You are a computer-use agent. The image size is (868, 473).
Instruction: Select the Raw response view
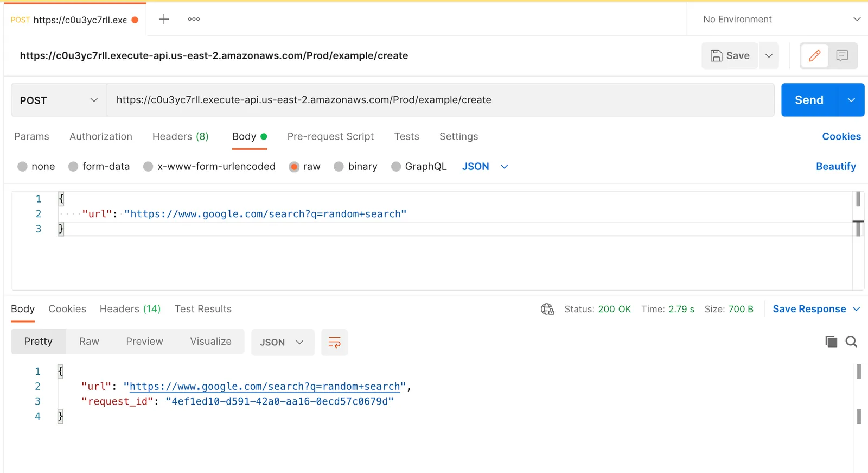click(x=89, y=342)
